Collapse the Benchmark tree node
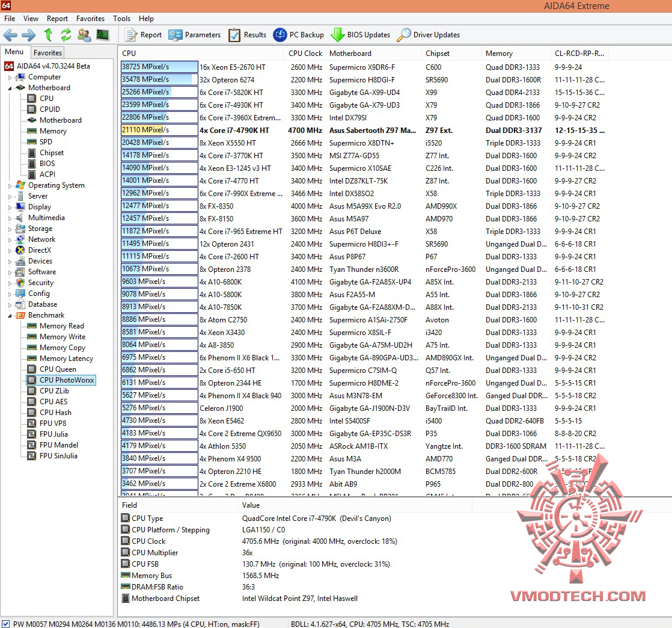672x628 pixels. [10, 316]
